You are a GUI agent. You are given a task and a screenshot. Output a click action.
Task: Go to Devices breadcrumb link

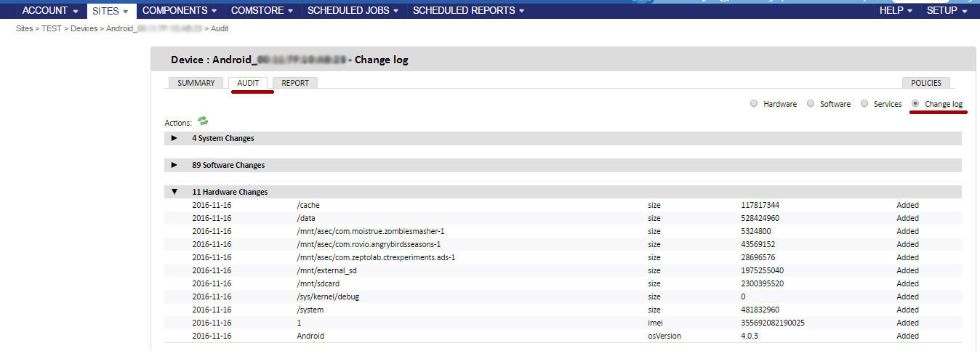(x=84, y=28)
